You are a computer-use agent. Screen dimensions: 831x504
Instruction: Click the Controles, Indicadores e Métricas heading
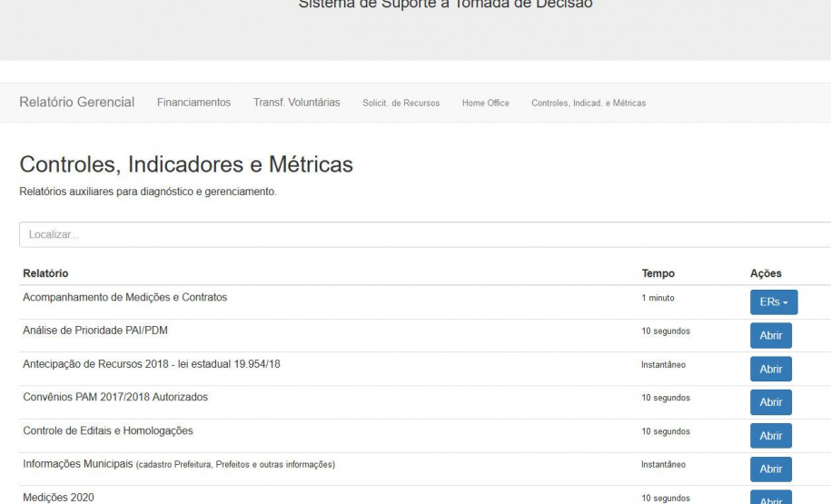[186, 164]
